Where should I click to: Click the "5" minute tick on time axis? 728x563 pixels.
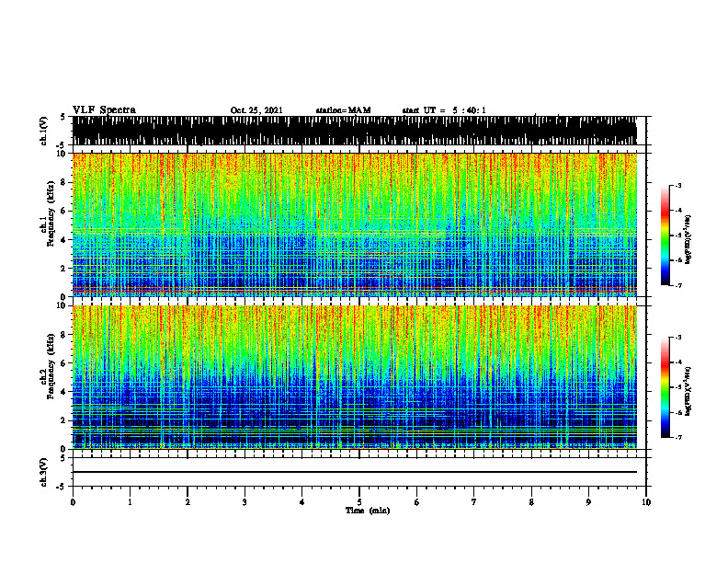point(359,502)
